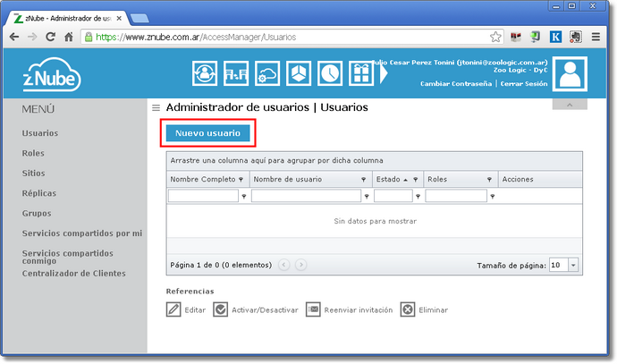
Task: Open the page size dropdown
Action: [x=573, y=266]
